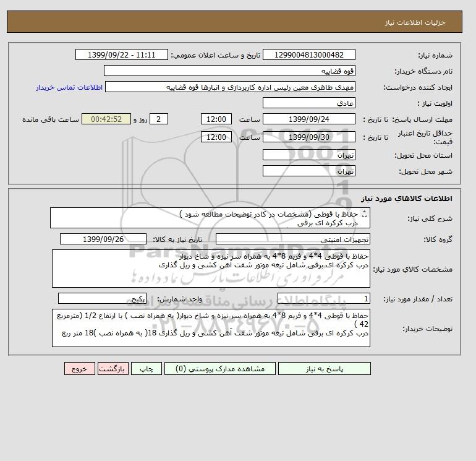
Task: Click the استان محل تحویل field تهران
Action: pos(308,155)
